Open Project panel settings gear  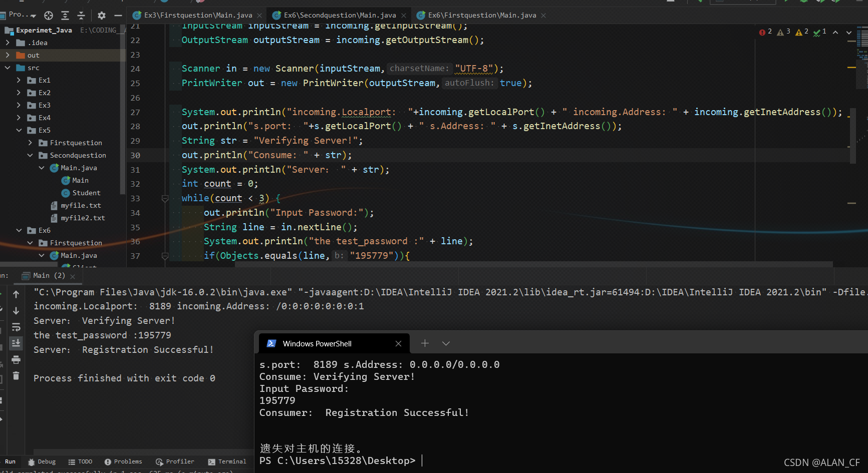pyautogui.click(x=102, y=16)
